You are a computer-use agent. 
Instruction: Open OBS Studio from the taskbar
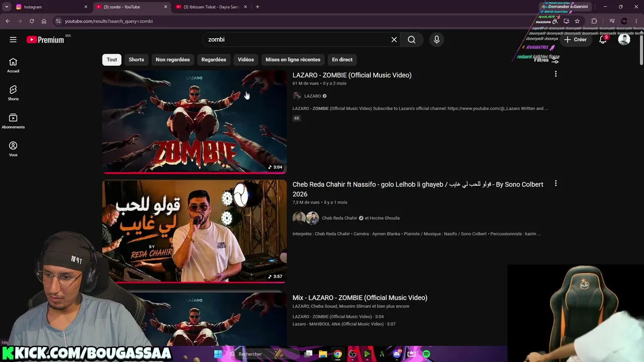click(x=353, y=354)
